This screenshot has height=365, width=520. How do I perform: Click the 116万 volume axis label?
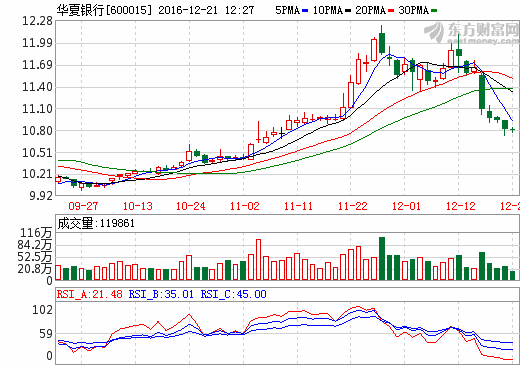36,233
